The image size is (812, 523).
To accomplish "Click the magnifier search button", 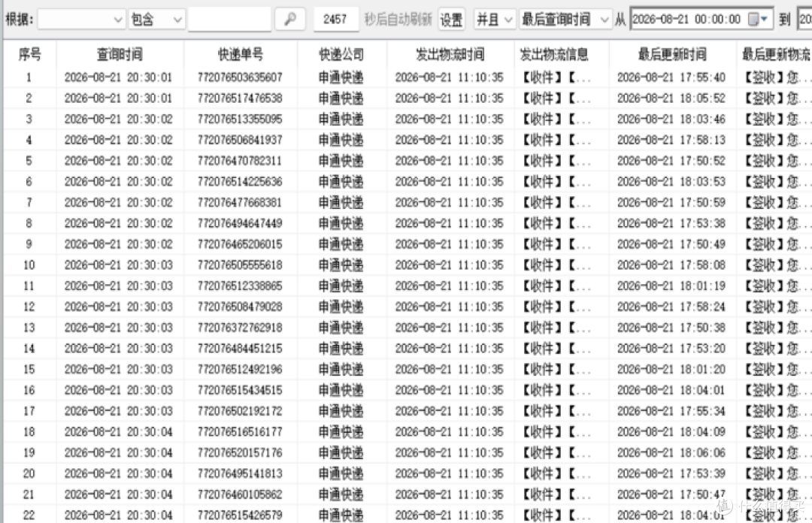I will pyautogui.click(x=290, y=20).
